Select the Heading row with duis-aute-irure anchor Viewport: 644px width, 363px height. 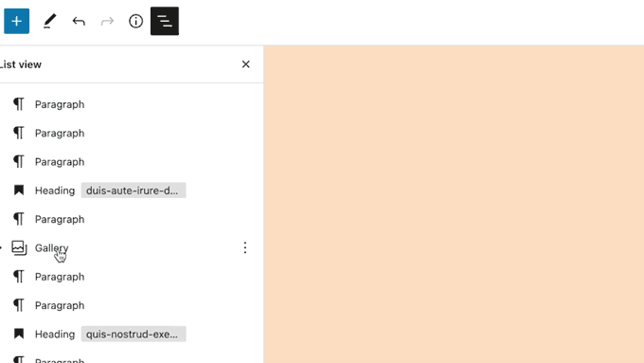click(x=132, y=191)
